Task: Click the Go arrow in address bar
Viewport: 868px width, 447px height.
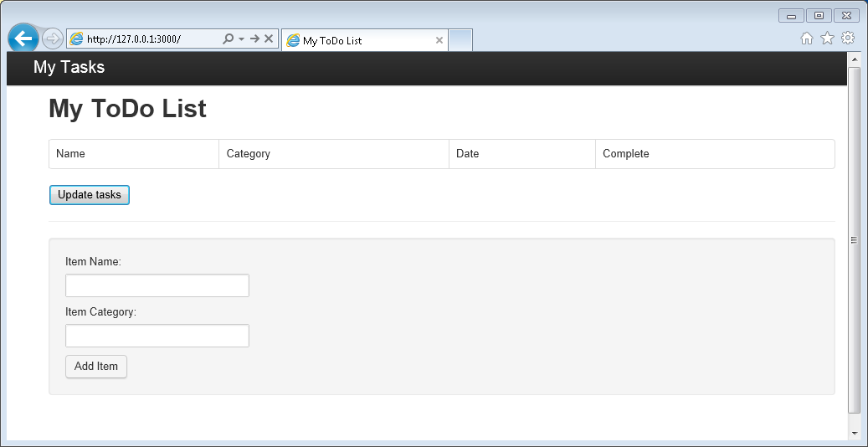Action: pyautogui.click(x=254, y=39)
